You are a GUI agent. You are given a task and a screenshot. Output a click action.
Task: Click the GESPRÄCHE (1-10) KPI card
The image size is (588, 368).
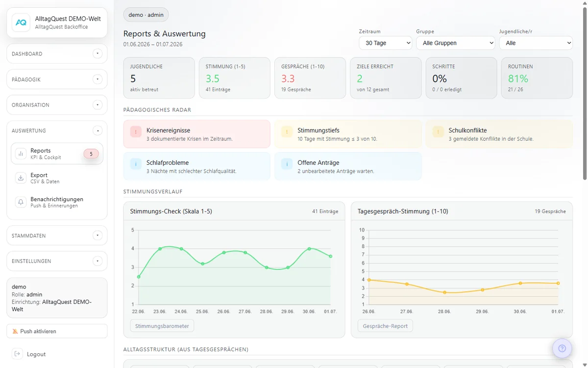tap(310, 78)
